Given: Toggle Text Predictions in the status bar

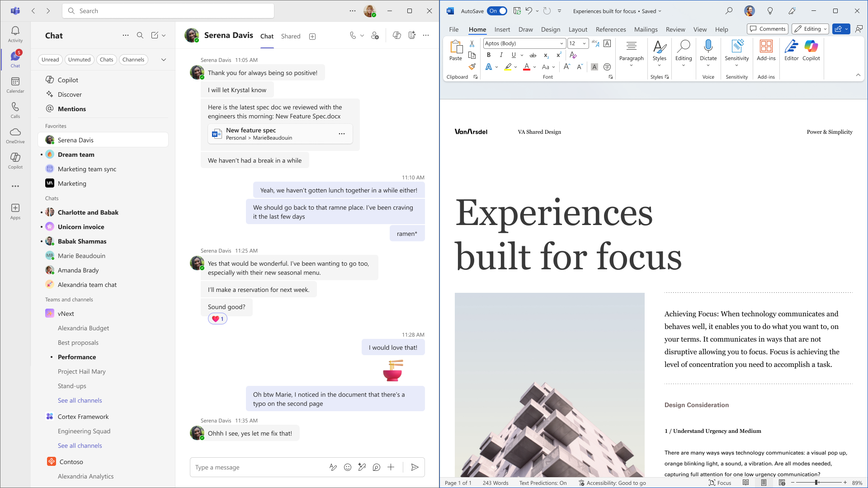Looking at the screenshot, I should click(x=542, y=483).
